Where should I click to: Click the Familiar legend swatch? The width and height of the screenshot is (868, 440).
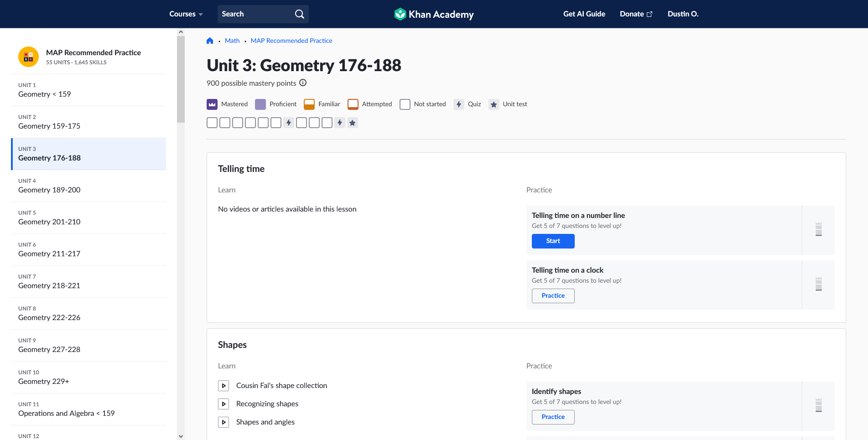309,104
